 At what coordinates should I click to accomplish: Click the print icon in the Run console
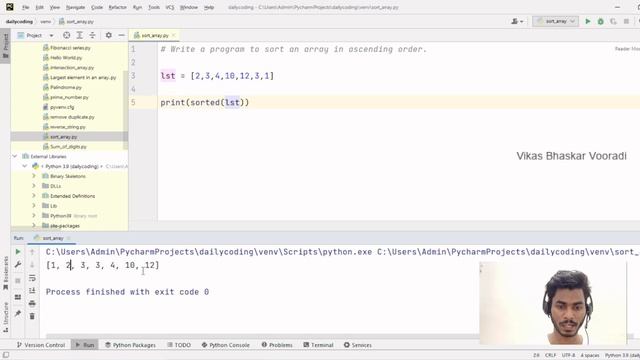pos(32,303)
